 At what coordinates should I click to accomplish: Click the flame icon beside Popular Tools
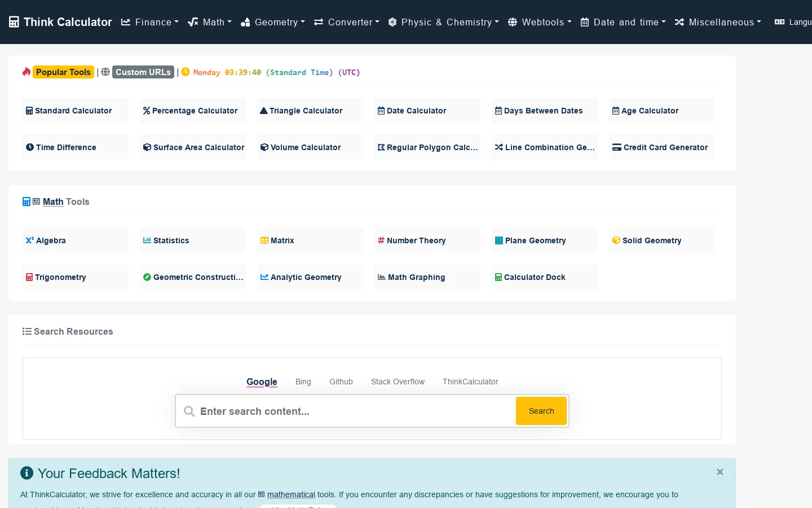coord(27,72)
